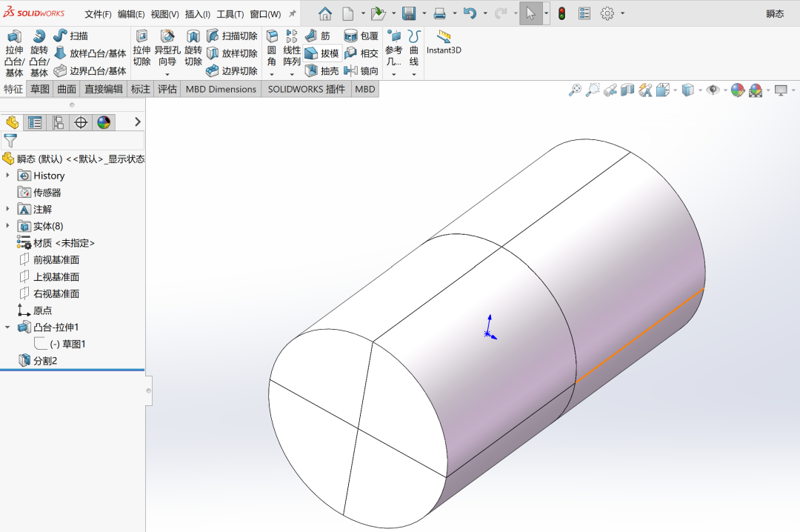Switch to the DimXpertManager tab

(x=81, y=122)
